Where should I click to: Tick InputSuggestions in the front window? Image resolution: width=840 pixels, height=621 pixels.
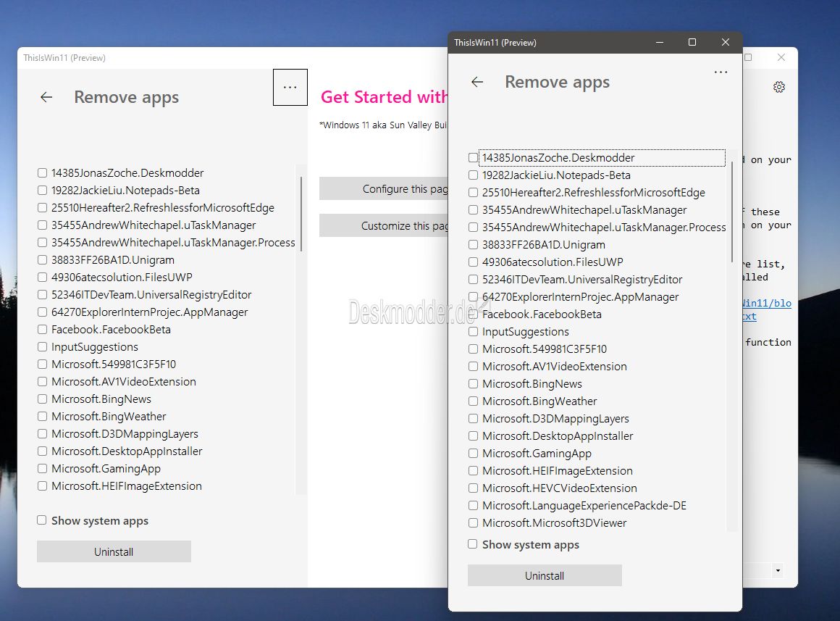tap(473, 331)
